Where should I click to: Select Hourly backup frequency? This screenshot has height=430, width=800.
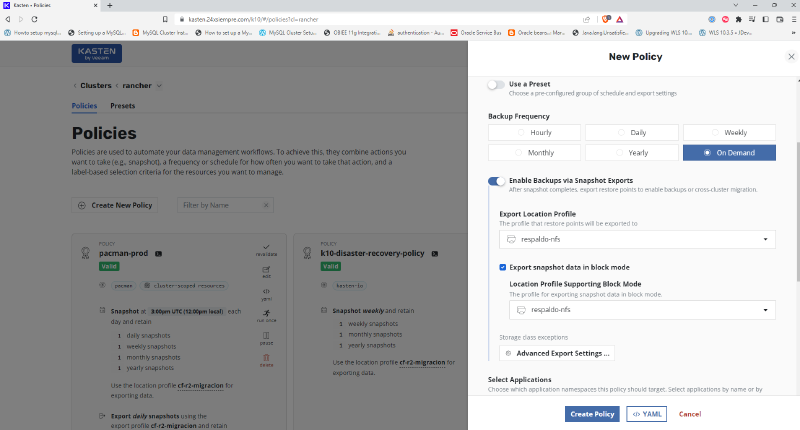(x=534, y=133)
